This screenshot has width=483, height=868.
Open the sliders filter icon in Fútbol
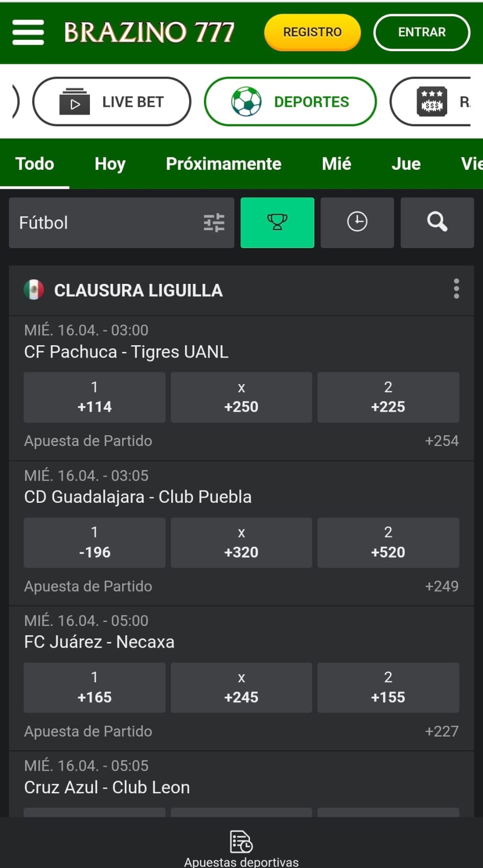214,222
